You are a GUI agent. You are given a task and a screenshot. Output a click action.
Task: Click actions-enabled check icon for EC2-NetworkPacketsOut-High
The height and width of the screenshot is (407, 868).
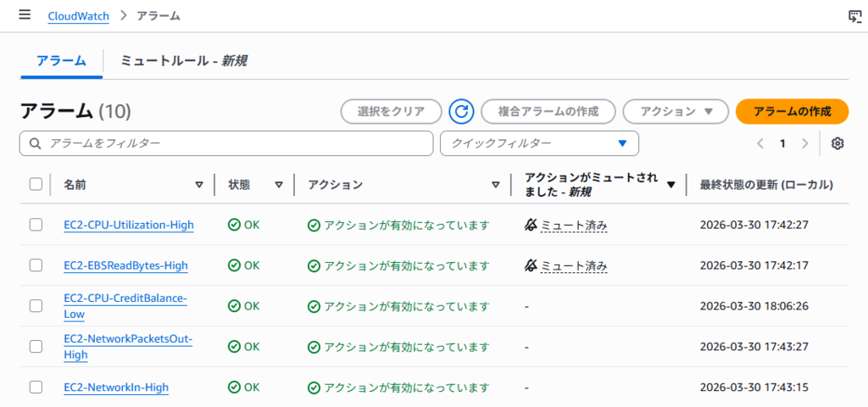[314, 347]
